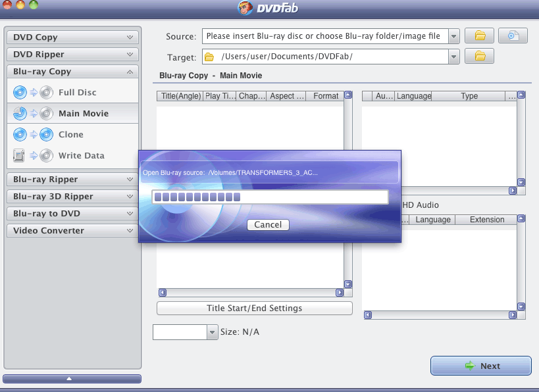Viewport: 539px width, 392px height.
Task: Select Main Movie mode
Action: [72, 113]
